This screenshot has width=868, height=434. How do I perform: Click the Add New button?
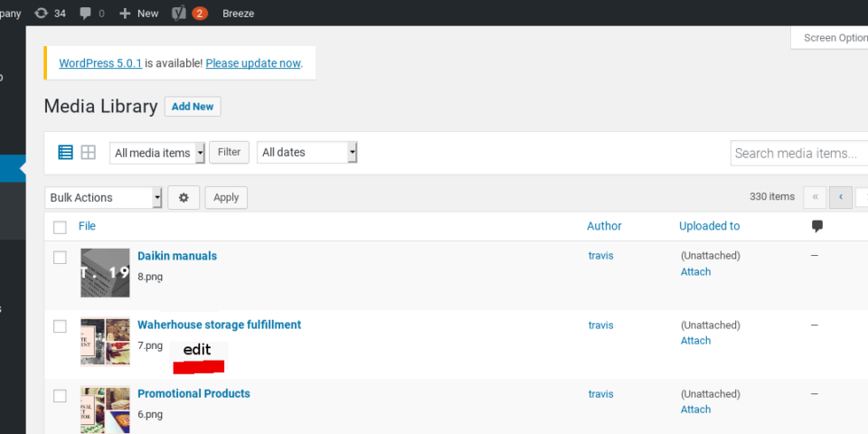coord(193,107)
